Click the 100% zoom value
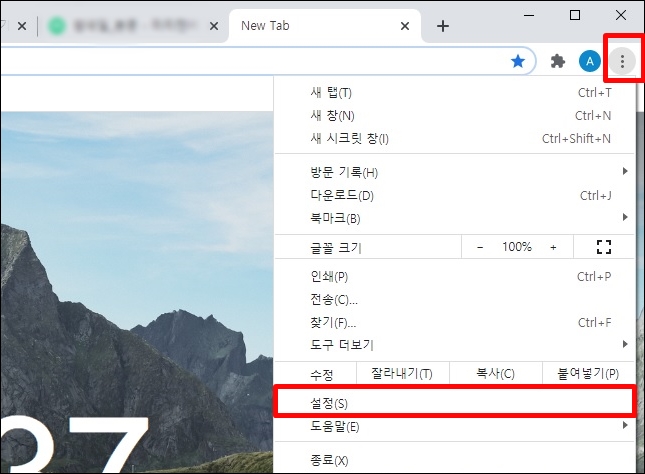 [x=517, y=247]
